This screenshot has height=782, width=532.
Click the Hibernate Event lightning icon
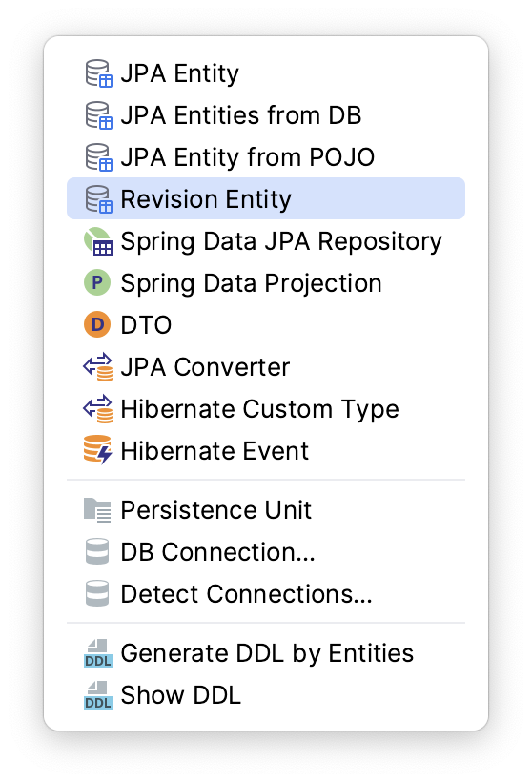(98, 449)
